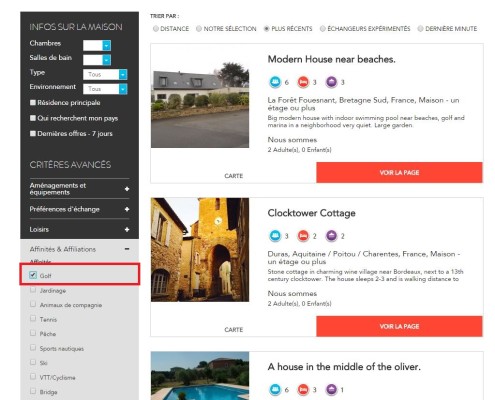Enable Résidence principale checkbox
This screenshot has width=495, height=400.
[x=33, y=102]
